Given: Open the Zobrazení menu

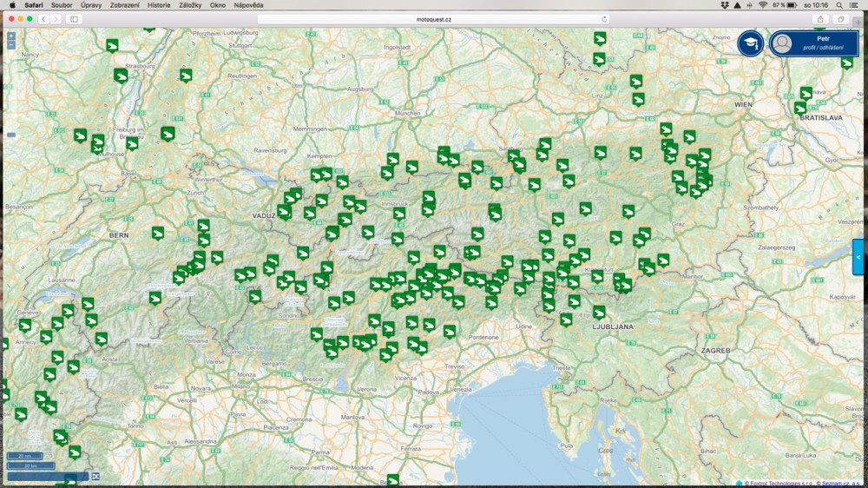Looking at the screenshot, I should pos(125,5).
